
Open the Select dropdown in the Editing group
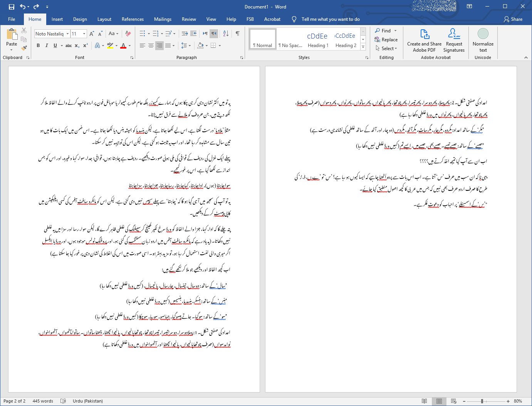coord(386,49)
